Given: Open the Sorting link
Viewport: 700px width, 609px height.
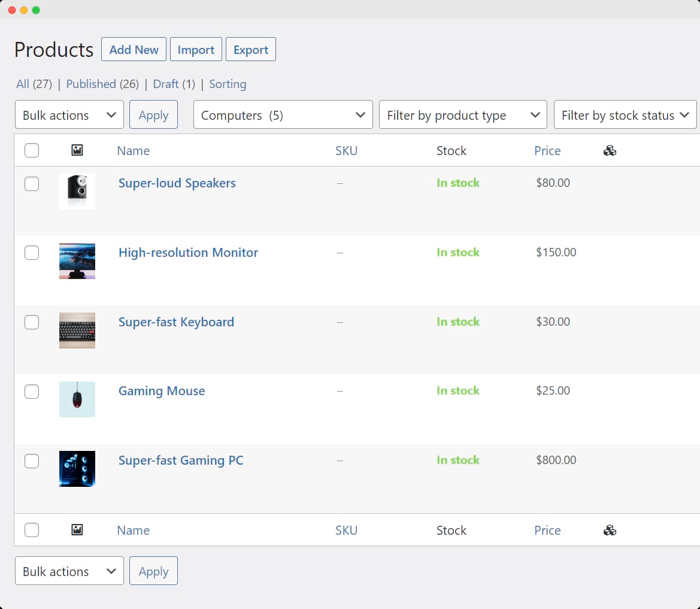Looking at the screenshot, I should [x=228, y=84].
